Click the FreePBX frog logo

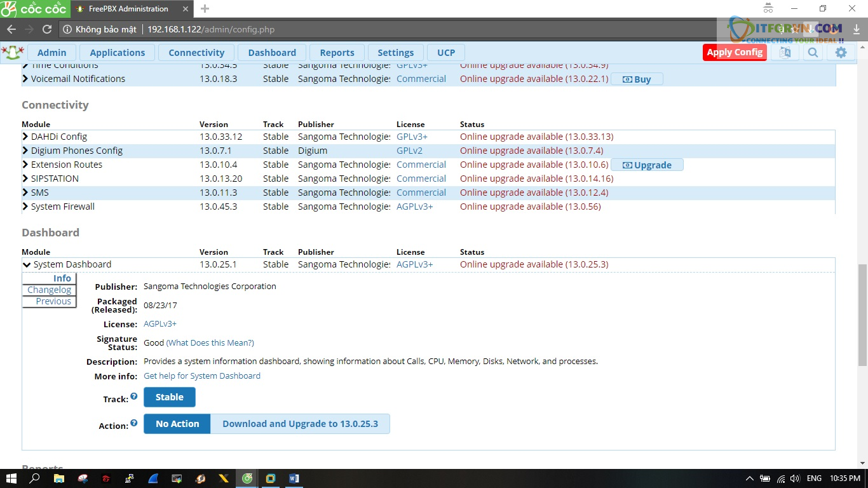pos(13,52)
